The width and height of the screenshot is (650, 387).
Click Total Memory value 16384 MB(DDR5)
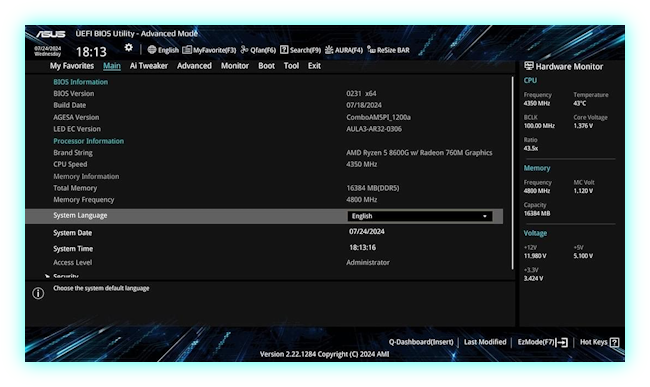coord(373,188)
